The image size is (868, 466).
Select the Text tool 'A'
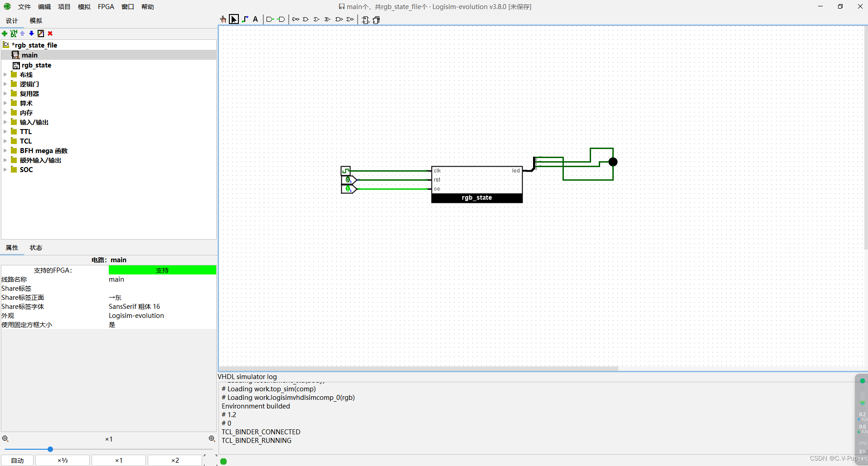(x=256, y=19)
